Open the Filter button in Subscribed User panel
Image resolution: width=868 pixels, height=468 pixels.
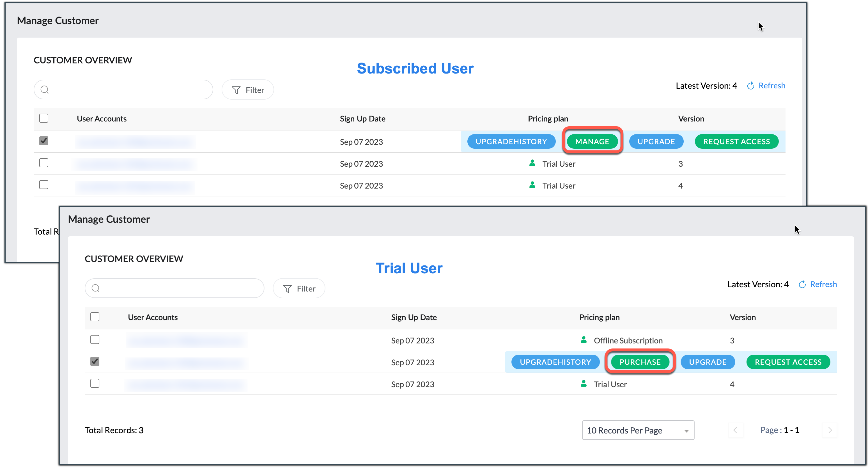pos(248,90)
